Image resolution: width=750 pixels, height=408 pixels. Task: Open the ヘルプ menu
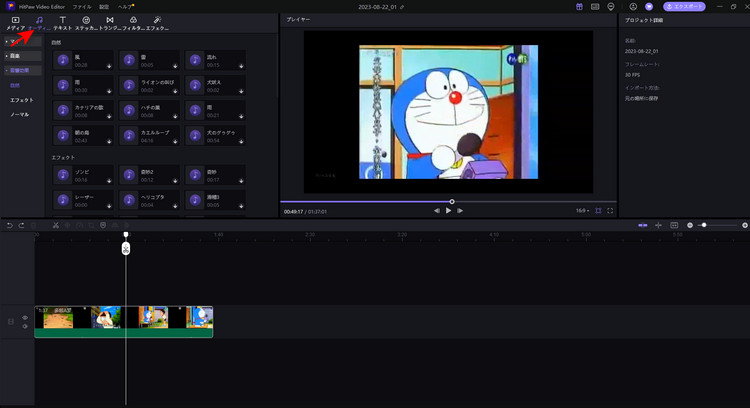[125, 6]
